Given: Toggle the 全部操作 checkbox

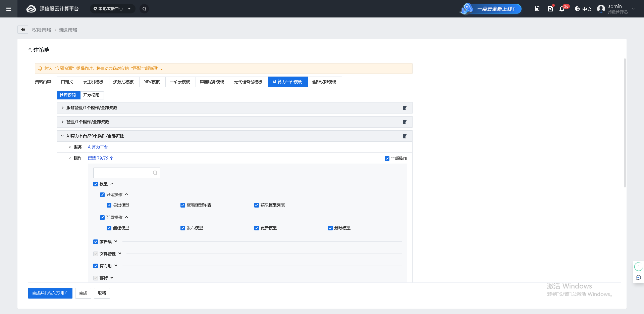Looking at the screenshot, I should 387,159.
